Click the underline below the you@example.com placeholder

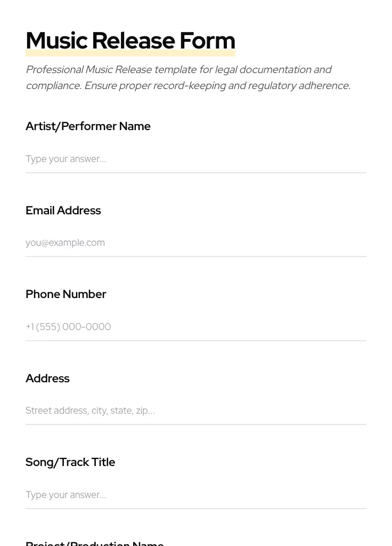tap(195, 256)
